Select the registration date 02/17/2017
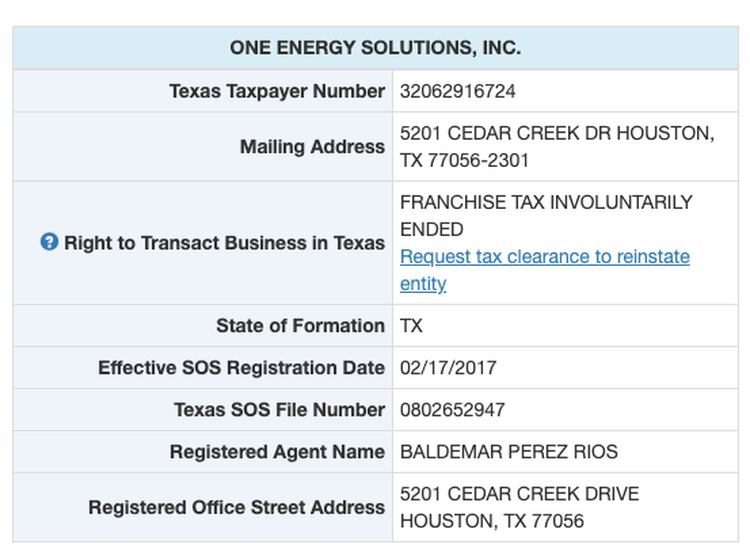750x556 pixels. point(448,368)
